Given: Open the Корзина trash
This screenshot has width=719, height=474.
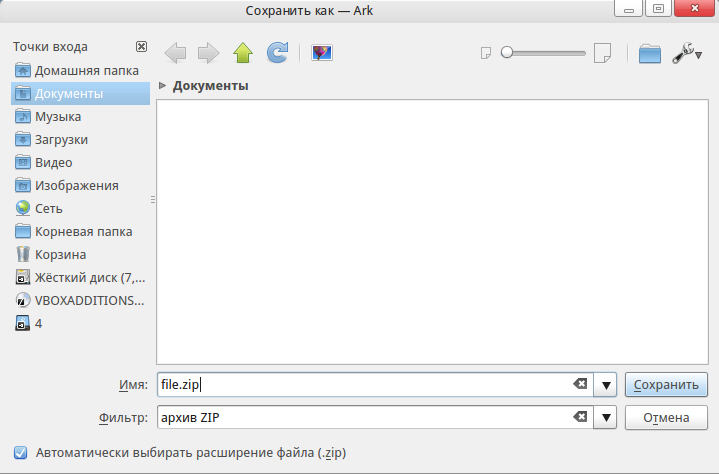Looking at the screenshot, I should [80, 254].
